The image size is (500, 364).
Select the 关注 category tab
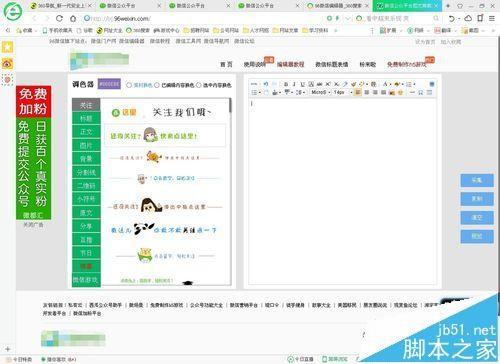(86, 105)
